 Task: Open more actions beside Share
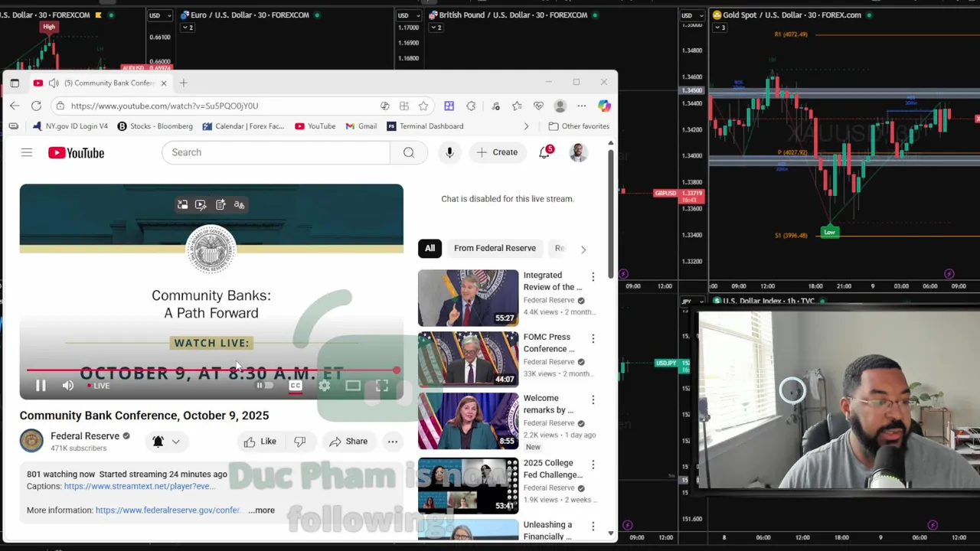[x=392, y=442]
